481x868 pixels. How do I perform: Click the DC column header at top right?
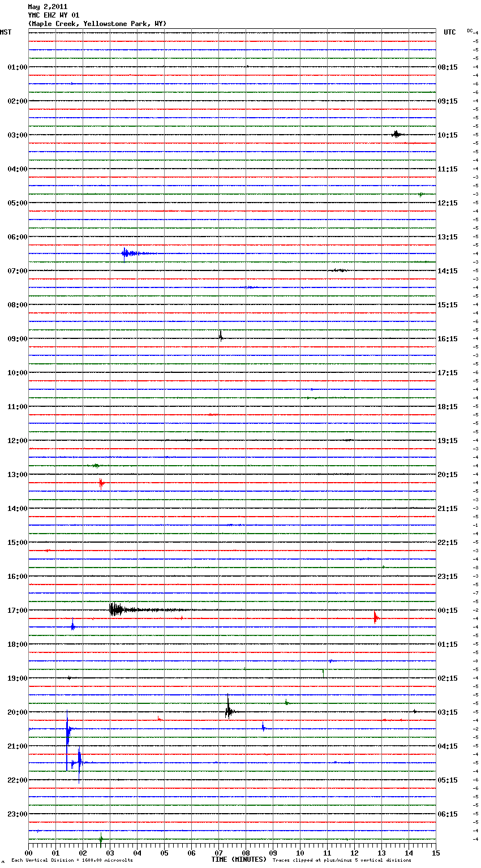pos(470,31)
